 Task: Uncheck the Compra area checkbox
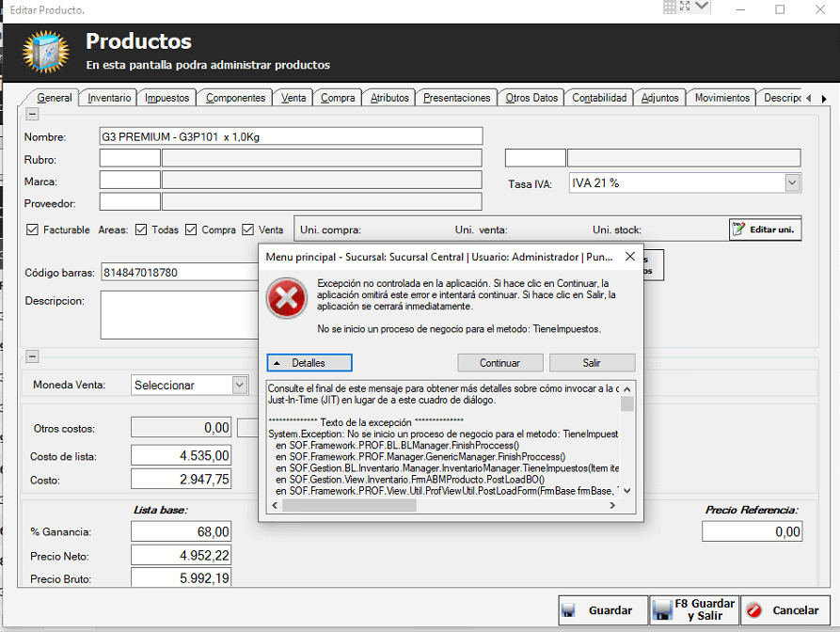coord(191,229)
